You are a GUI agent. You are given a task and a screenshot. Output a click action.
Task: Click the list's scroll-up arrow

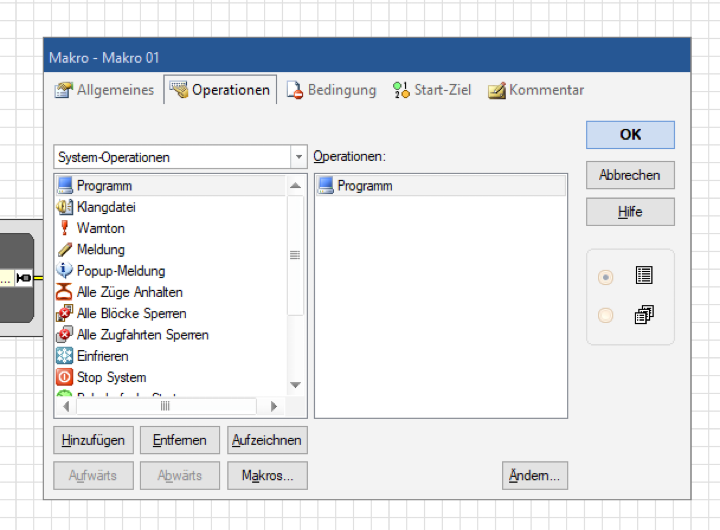(296, 186)
